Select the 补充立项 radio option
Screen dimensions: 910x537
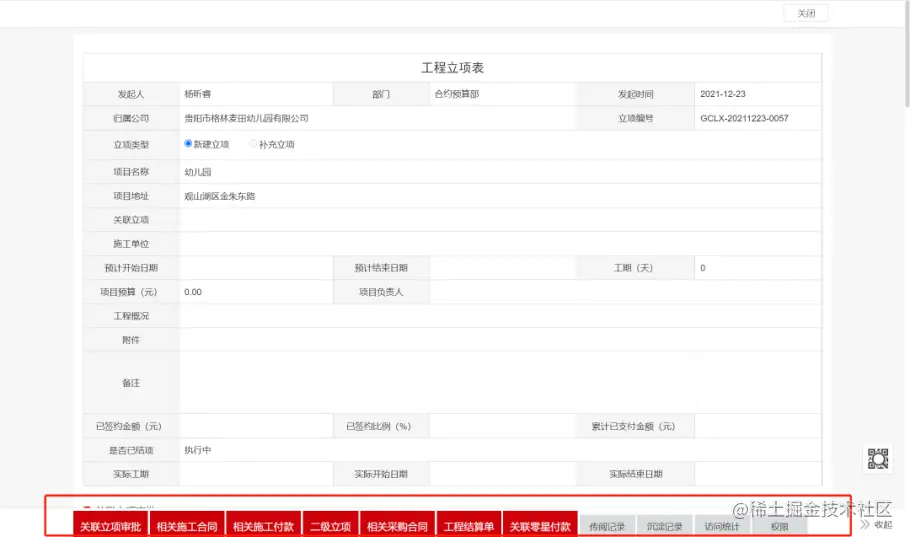tap(253, 144)
